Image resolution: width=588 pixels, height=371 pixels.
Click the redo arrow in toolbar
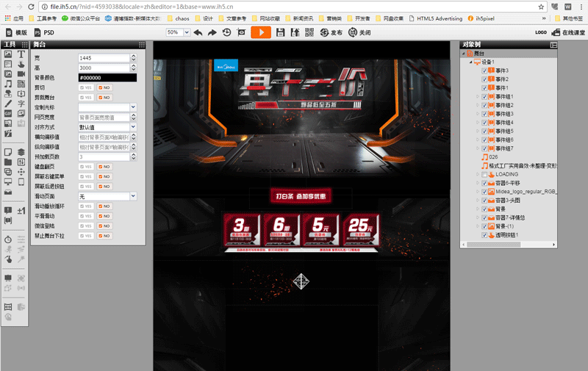pos(212,32)
